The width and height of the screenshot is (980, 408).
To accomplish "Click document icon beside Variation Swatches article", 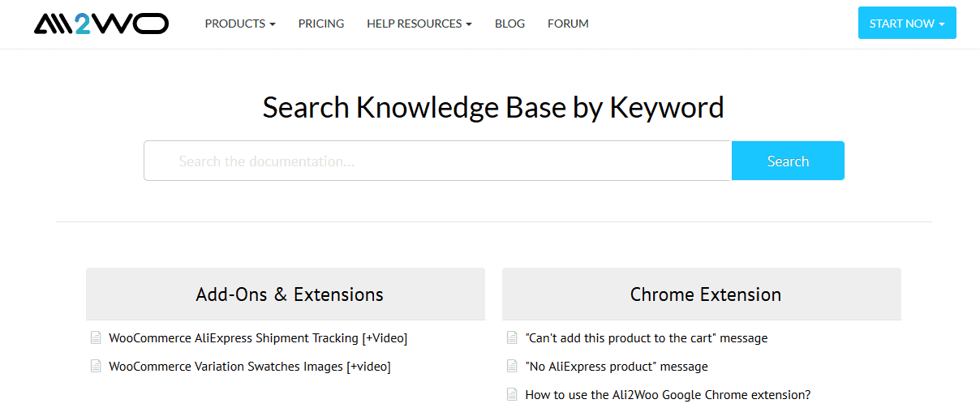I will (96, 366).
